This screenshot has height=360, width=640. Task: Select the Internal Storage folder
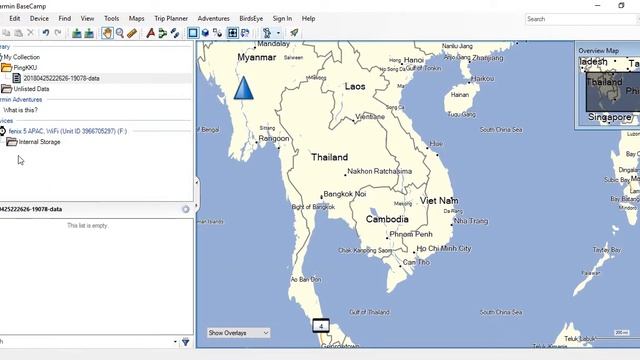[39, 142]
